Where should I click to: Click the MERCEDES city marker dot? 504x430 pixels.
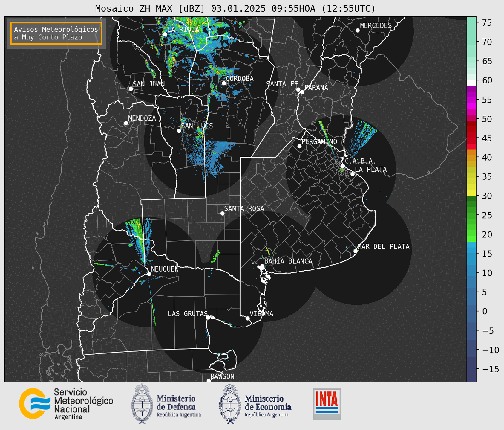pos(357,31)
